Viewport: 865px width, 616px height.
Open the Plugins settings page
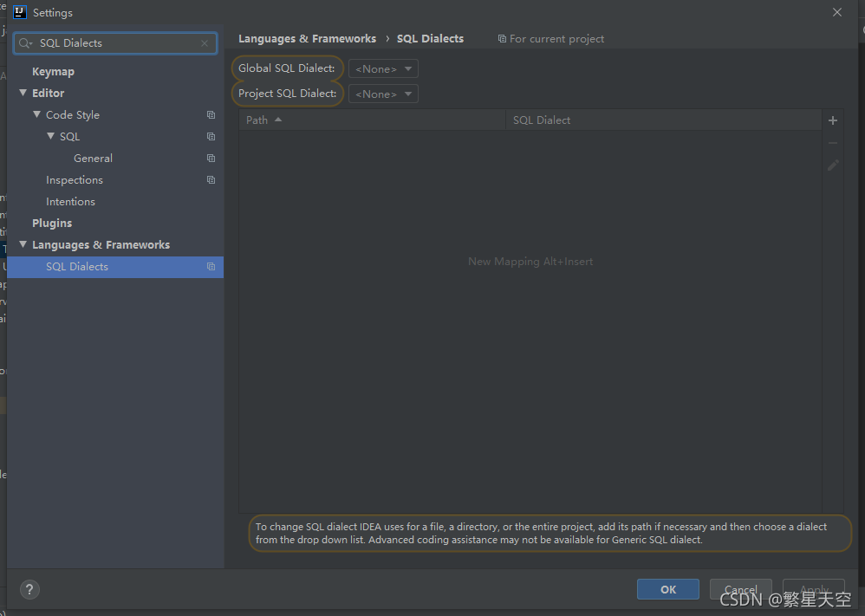click(52, 224)
